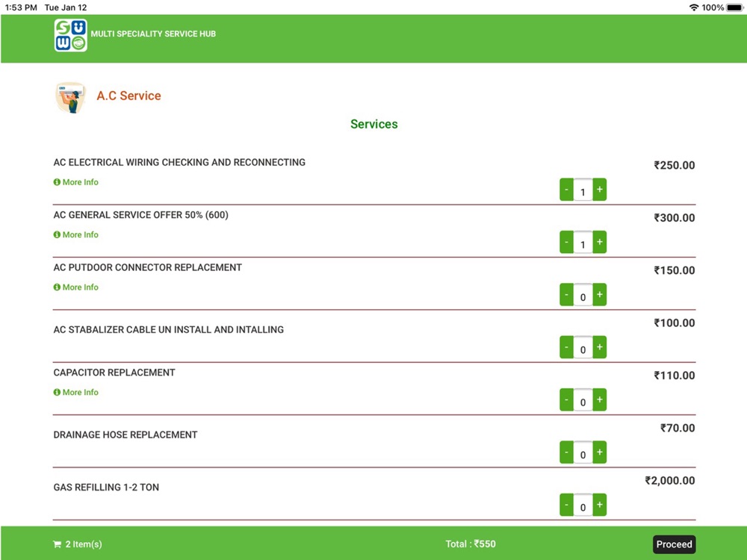Image resolution: width=747 pixels, height=560 pixels.
Task: Select quantity field for AC General Service
Action: tap(583, 243)
